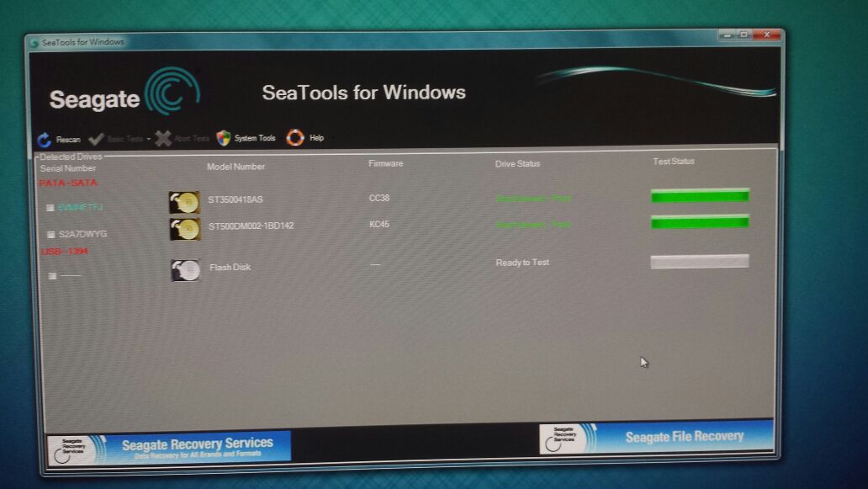Click the Model Number column header
The image size is (868, 489).
pos(236,167)
